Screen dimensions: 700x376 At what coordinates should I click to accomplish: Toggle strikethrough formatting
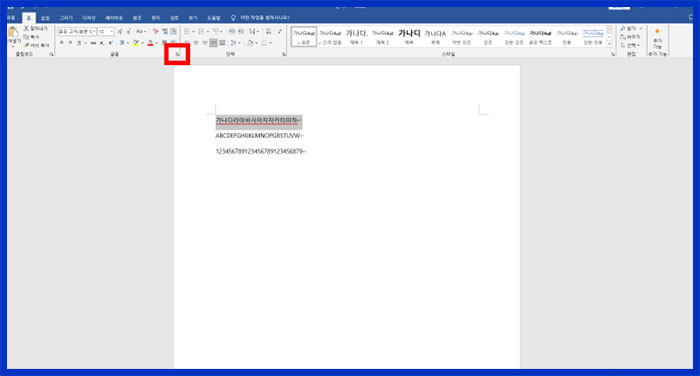93,43
